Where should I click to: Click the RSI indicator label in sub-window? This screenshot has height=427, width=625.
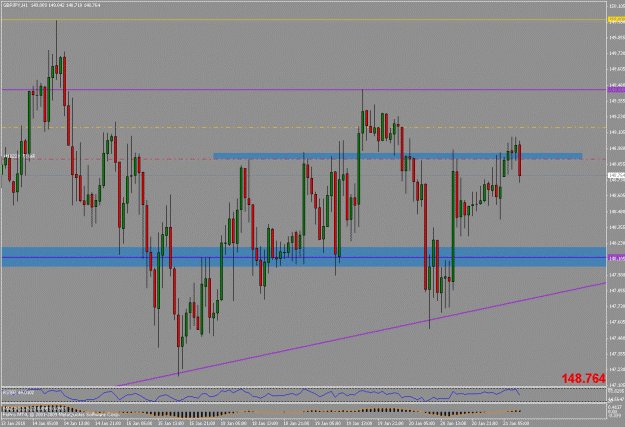click(x=18, y=393)
